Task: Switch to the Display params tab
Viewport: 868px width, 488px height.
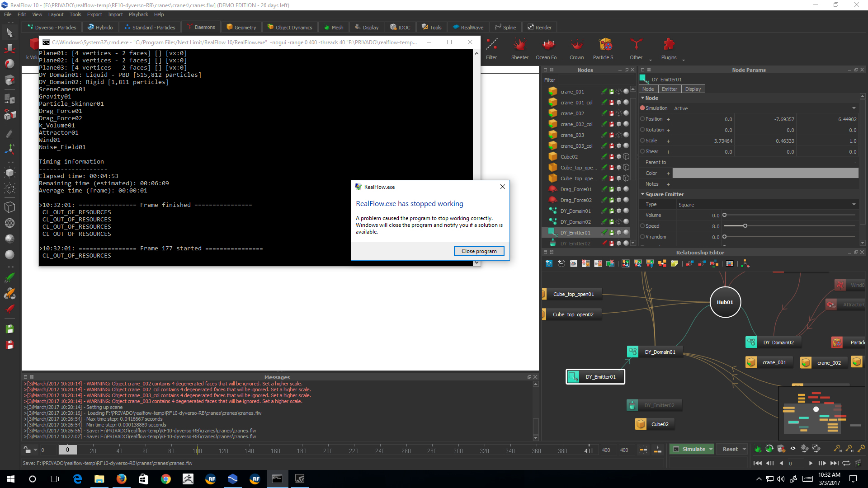Action: (x=693, y=89)
